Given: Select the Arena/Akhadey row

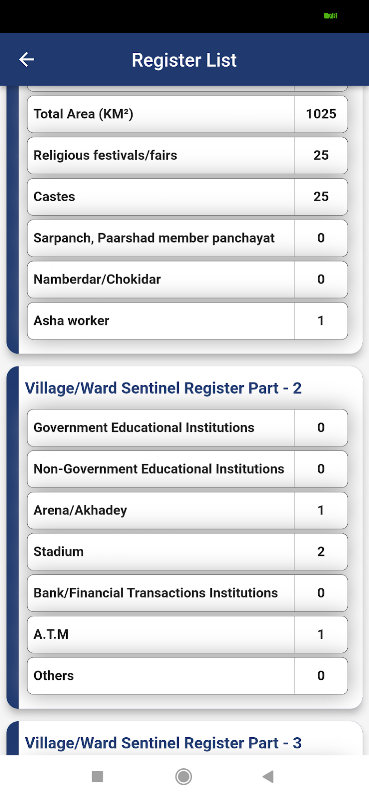Looking at the screenshot, I should 187,510.
